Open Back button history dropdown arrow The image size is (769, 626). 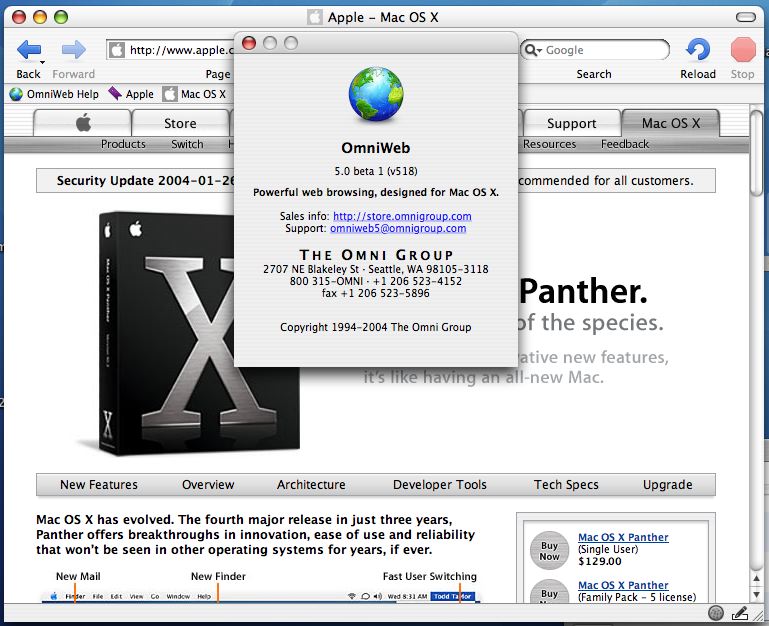pyautogui.click(x=42, y=62)
